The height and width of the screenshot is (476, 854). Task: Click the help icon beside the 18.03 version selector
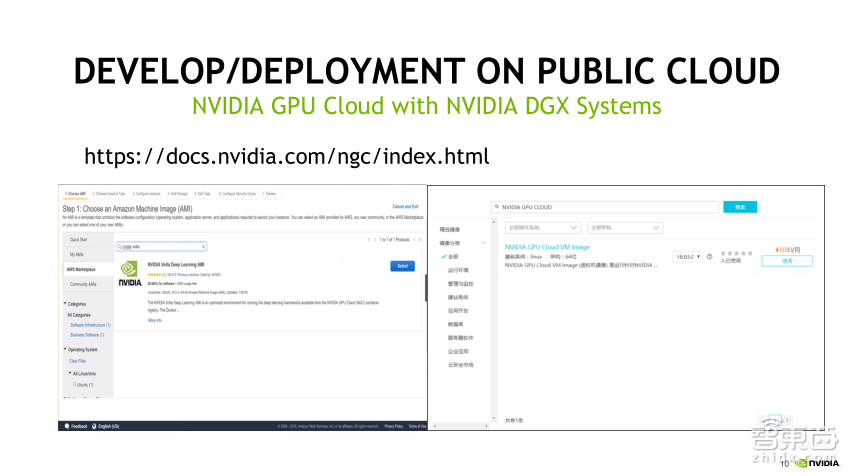coord(709,257)
